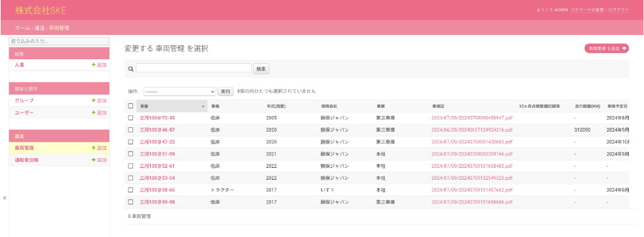Check the row for 三河100き51-09
Image resolution: width=644 pixels, height=237 pixels.
point(131,154)
